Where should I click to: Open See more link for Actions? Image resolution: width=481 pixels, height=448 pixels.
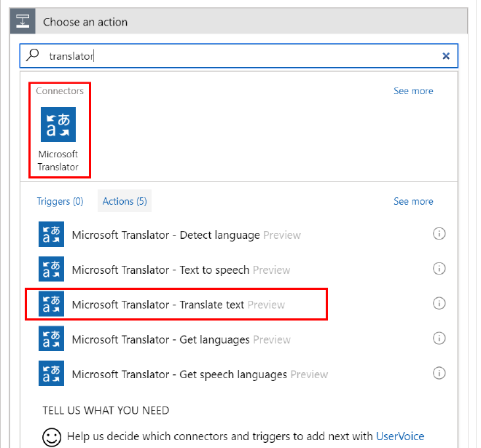413,201
